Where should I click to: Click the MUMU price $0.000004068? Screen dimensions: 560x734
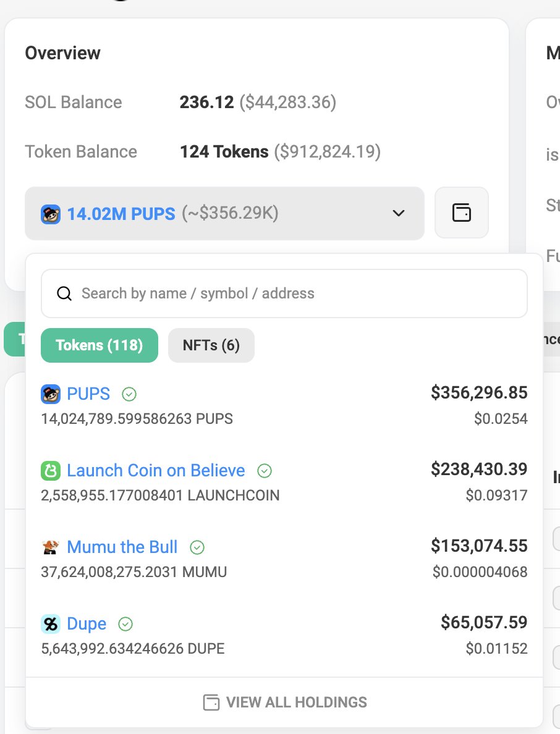pyautogui.click(x=480, y=572)
